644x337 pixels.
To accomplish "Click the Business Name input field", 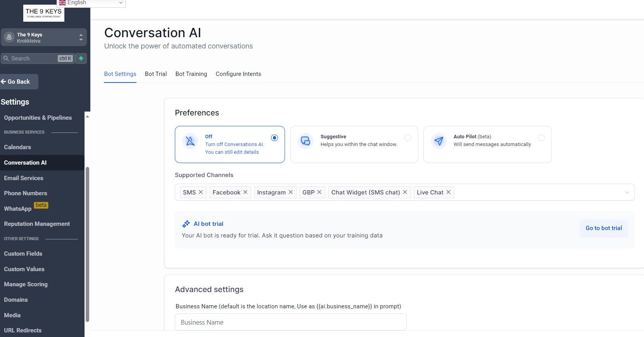I will click(x=291, y=322).
